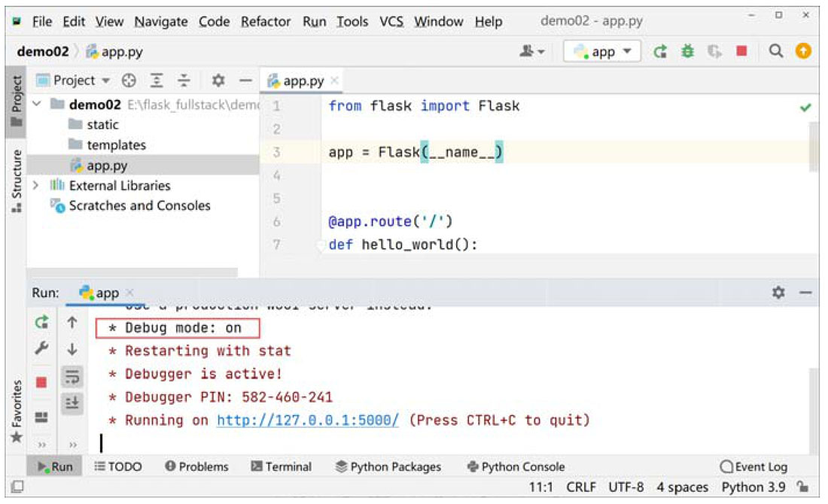Open Search Everywhere magnifier icon
Viewport: 828px width, 504px height.
776,51
